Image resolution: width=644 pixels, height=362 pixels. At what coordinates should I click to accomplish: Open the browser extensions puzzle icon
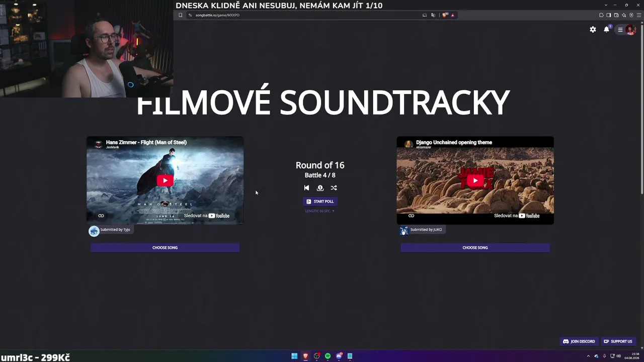click(x=601, y=15)
